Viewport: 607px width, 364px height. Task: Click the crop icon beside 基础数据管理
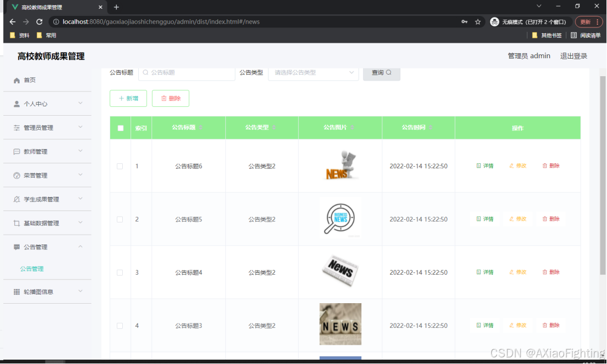tap(16, 223)
